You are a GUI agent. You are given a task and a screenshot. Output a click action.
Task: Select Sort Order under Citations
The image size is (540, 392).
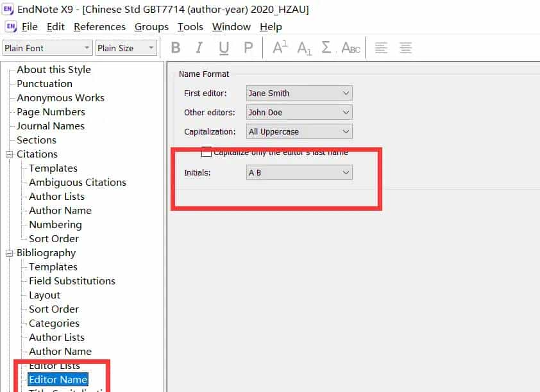(54, 239)
